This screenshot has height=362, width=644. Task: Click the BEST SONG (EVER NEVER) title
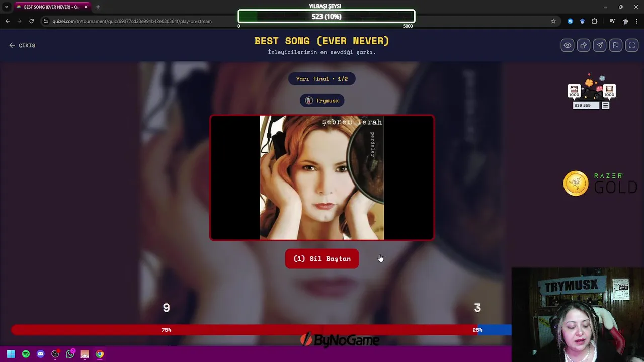pyautogui.click(x=321, y=41)
